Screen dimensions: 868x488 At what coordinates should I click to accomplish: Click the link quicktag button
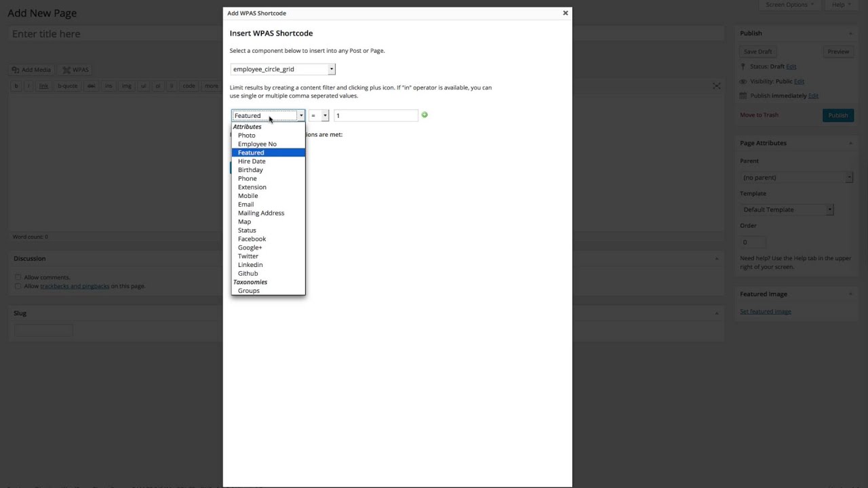pos(43,86)
